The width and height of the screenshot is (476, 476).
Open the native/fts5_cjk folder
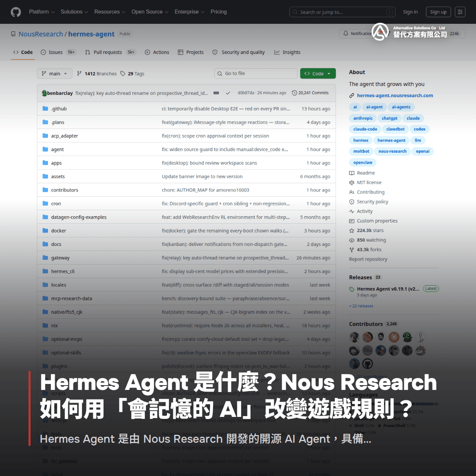pyautogui.click(x=67, y=312)
